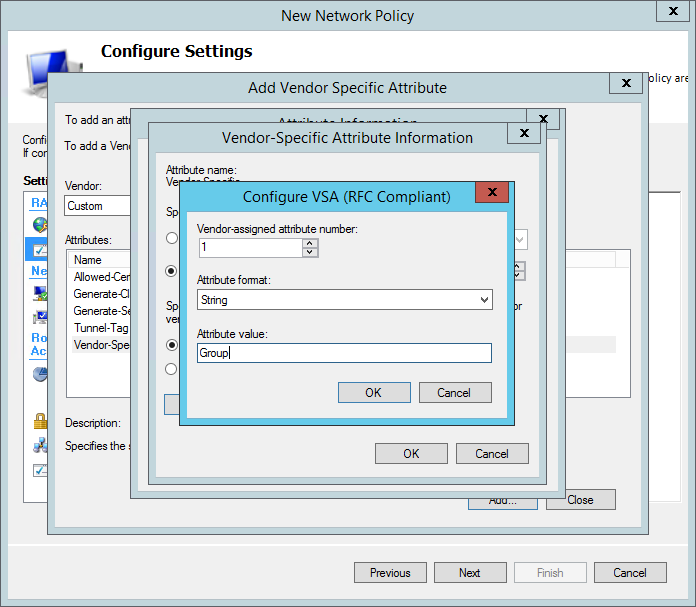Focus the Attribute value text field
This screenshot has height=607, width=696.
(344, 353)
